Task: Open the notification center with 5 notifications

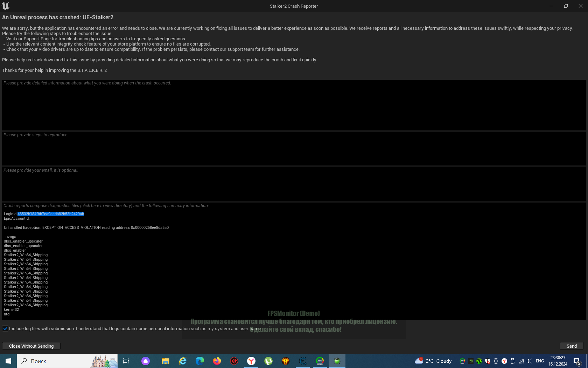Action: click(x=577, y=361)
